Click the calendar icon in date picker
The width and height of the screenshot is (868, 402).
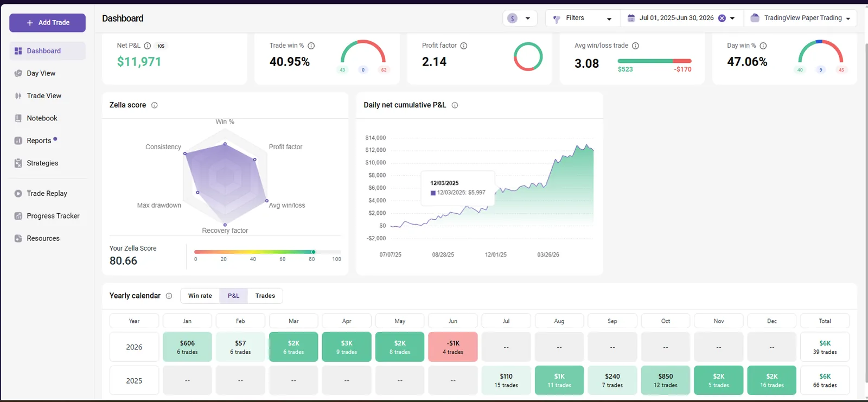click(631, 18)
